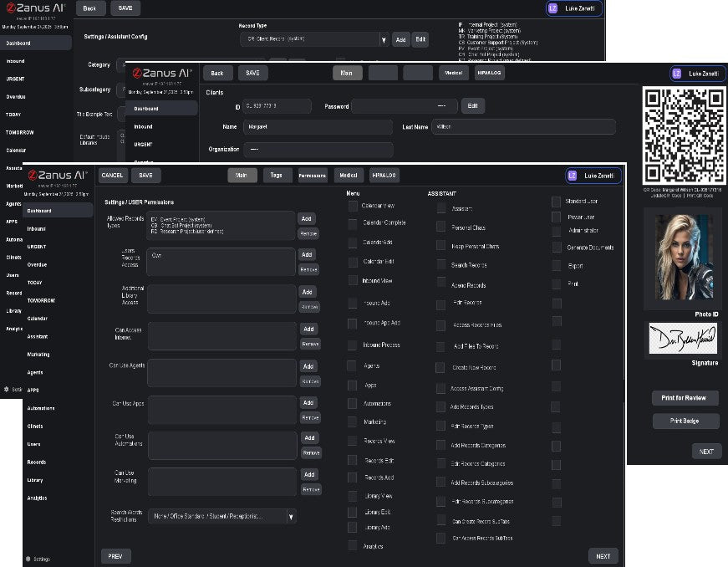This screenshot has height=567, width=728.
Task: Enable the Calendar View checkbox
Action: 353,206
